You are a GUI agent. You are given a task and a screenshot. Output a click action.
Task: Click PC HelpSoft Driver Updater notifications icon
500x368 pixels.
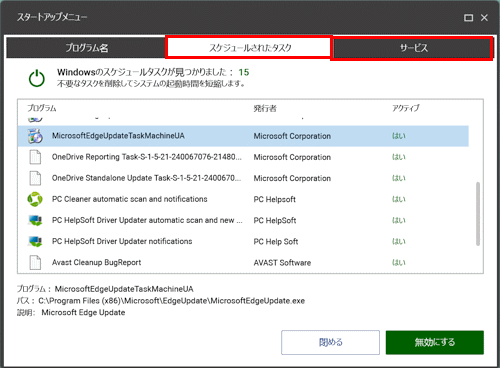click(x=35, y=241)
